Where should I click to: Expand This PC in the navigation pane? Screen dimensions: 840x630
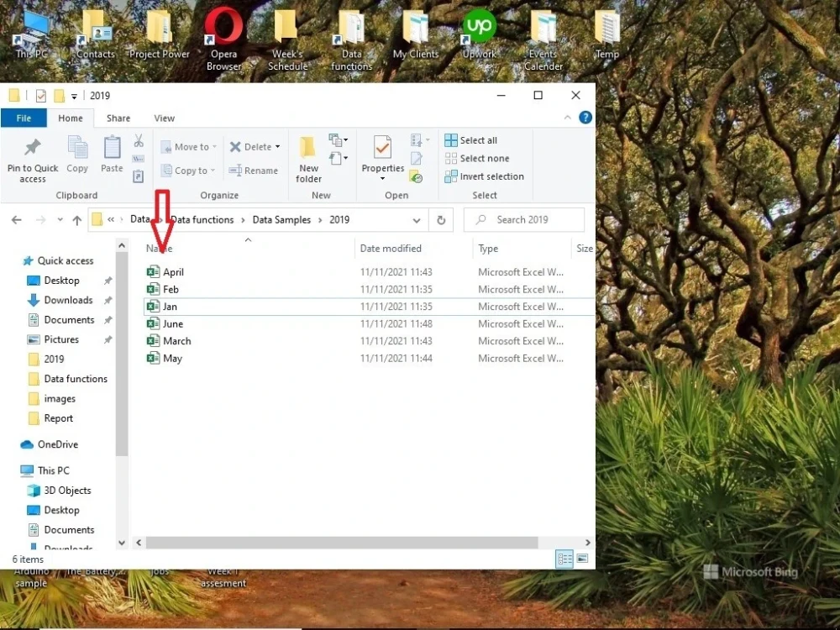click(x=21, y=470)
